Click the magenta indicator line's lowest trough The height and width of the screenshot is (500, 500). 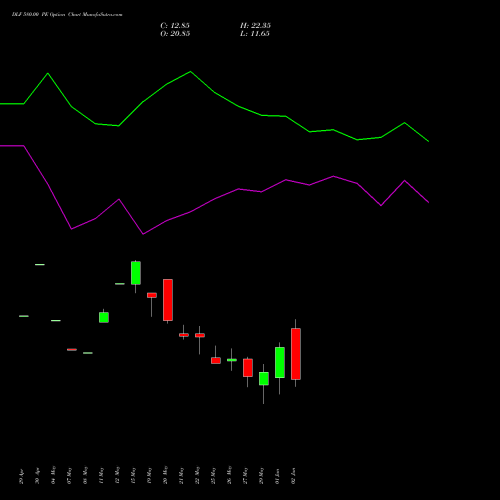point(143,234)
